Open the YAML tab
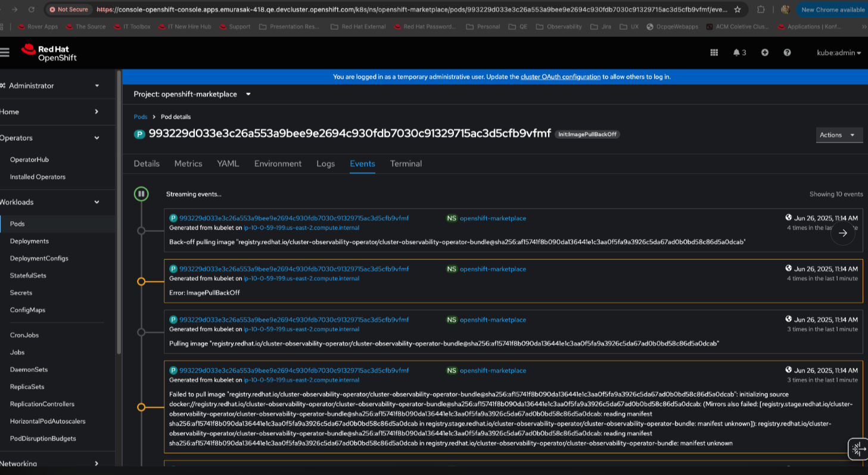The image size is (868, 475). tap(228, 163)
